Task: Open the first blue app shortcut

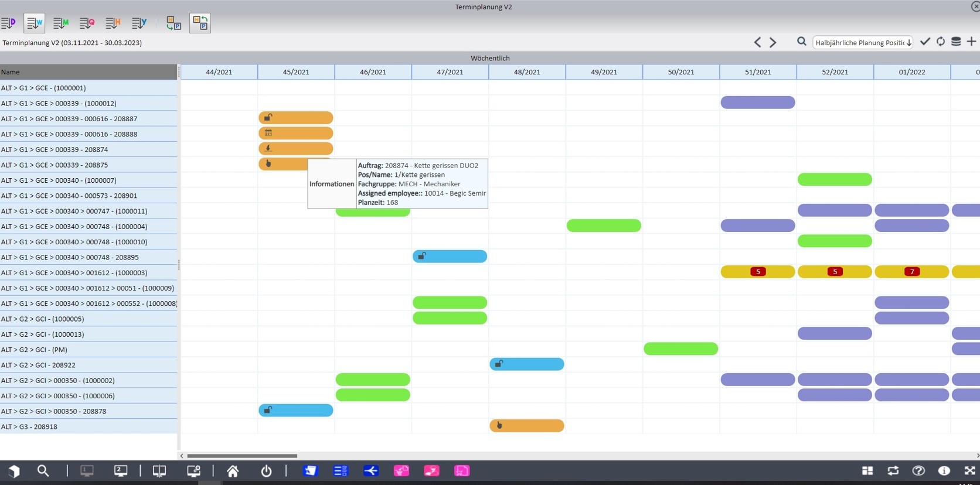Action: point(310,470)
